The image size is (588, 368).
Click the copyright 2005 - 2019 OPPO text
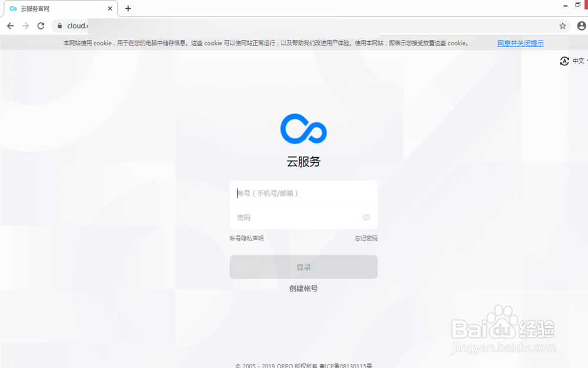pos(303,366)
